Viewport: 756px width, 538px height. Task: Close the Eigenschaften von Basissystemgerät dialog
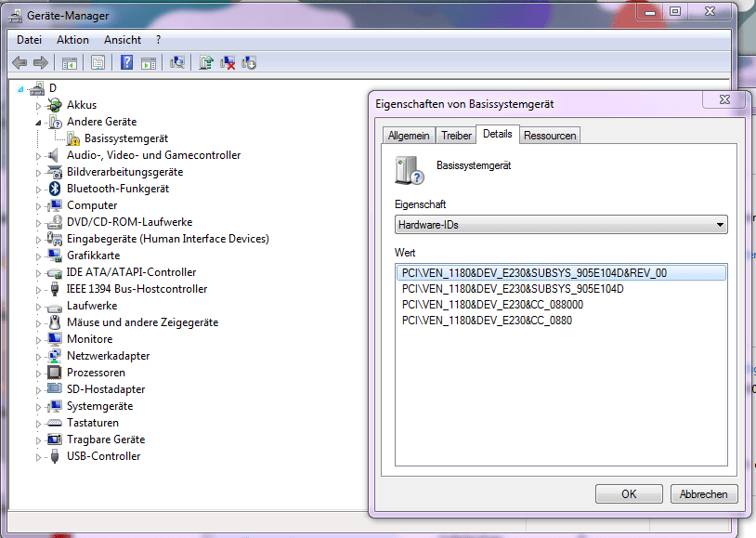[724, 99]
